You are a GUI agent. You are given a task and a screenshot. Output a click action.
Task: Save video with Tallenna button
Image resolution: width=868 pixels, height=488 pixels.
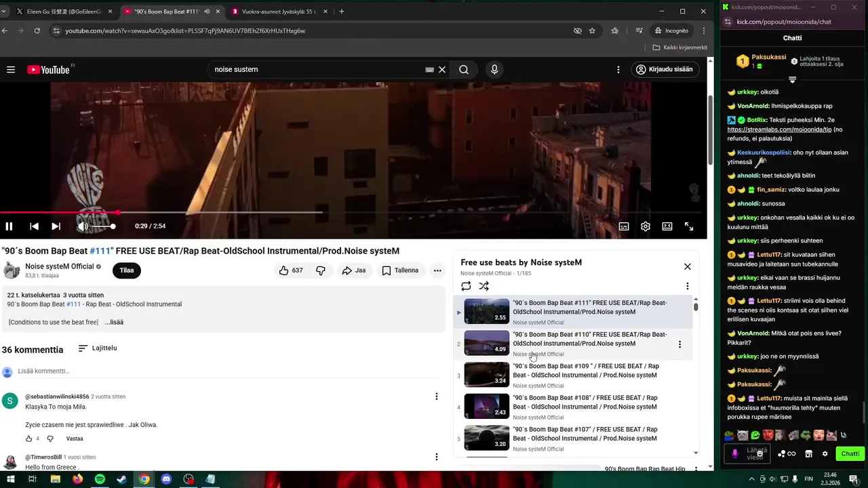coord(400,270)
